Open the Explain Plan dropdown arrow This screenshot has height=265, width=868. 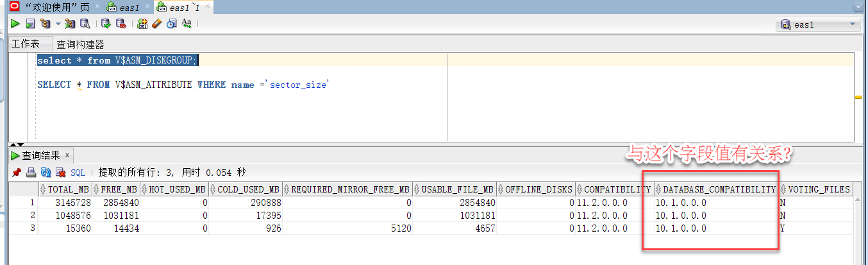58,24
